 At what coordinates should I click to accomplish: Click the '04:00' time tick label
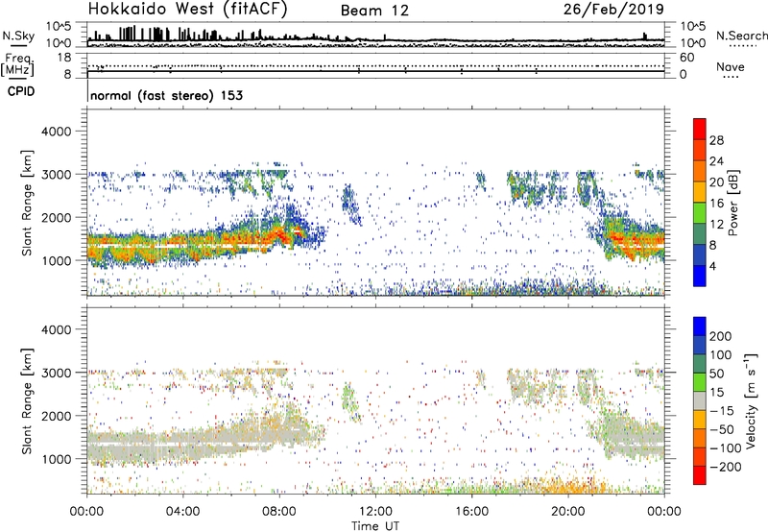[182, 512]
